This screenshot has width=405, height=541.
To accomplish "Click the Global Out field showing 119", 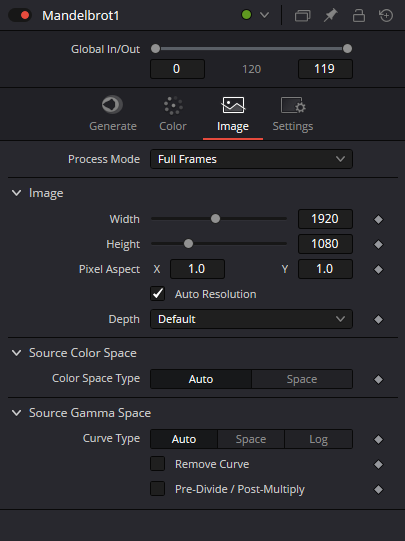I will point(325,69).
